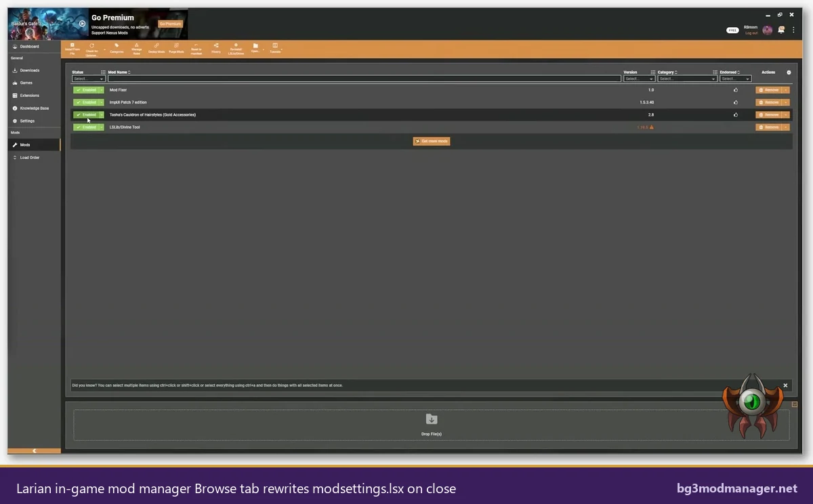Click warning triangle on LSLib/Divine Tool version
The width and height of the screenshot is (813, 504).
[652, 127]
